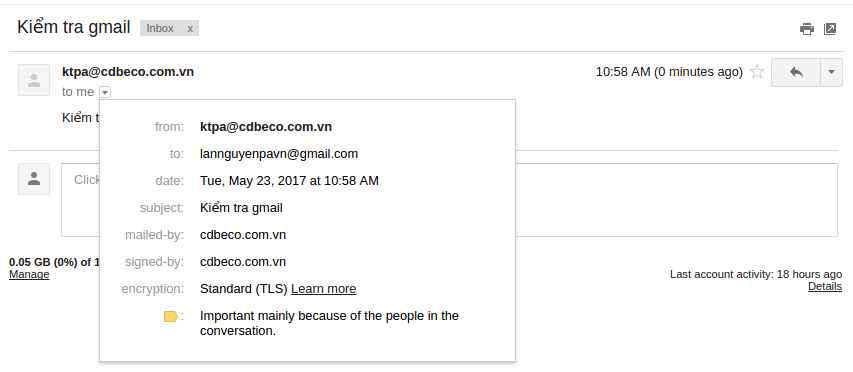Screen dimensions: 853x372
Task: Click into the reply text box
Action: coord(449,200)
